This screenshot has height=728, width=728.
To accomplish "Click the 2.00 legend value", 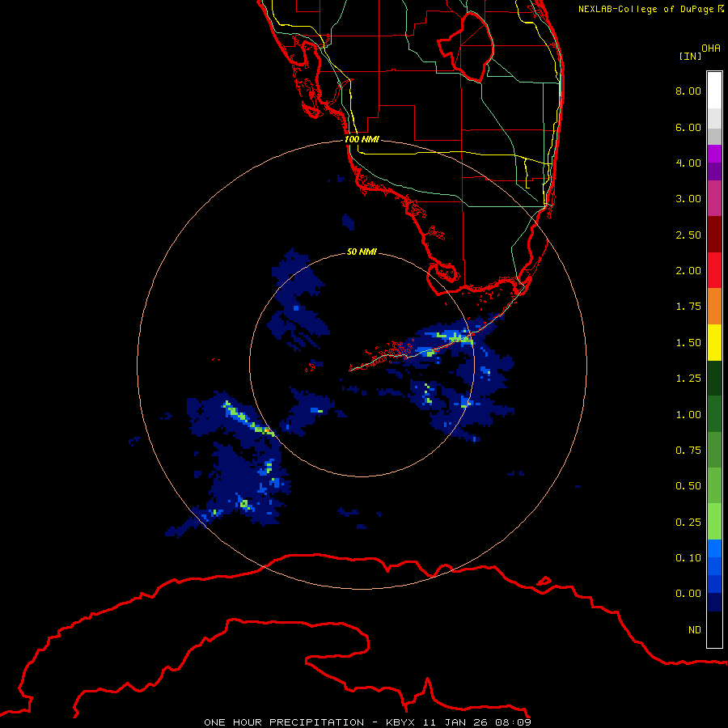I will tap(688, 271).
